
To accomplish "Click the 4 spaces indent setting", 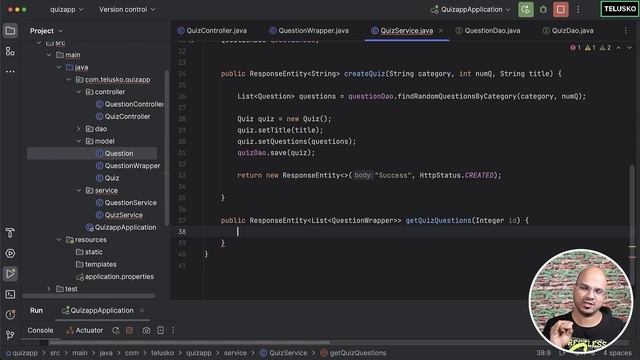I will point(617,353).
